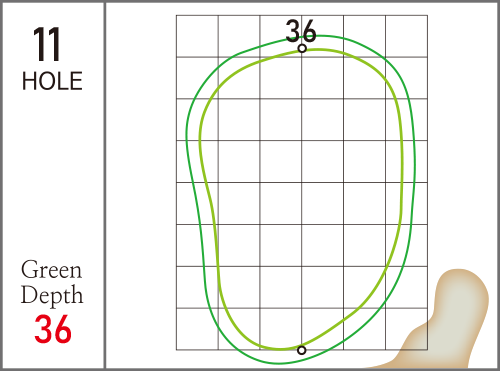Viewport: 500px width, 371px height.
Task: Click the vertical gray divider bar
Action: point(105,185)
